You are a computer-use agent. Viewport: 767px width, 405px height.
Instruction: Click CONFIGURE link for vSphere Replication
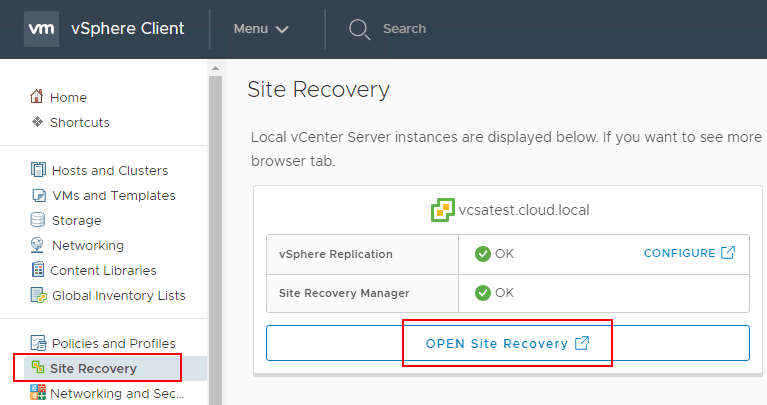click(x=688, y=253)
